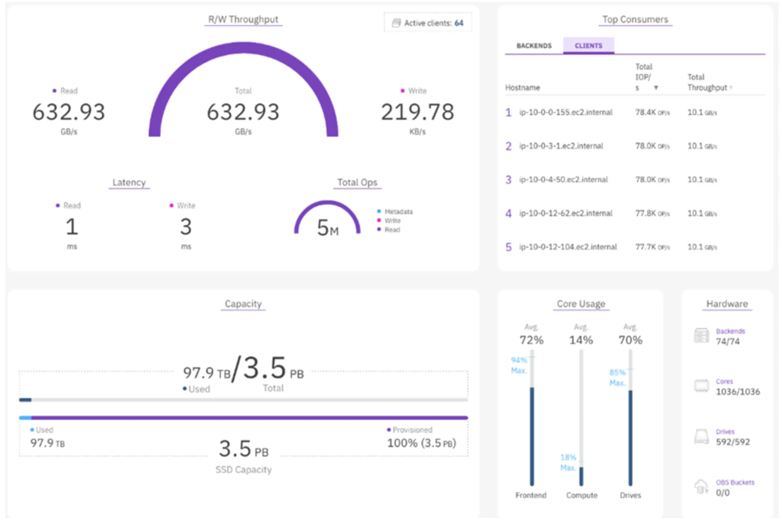This screenshot has width=782, height=532.
Task: Click the Write legend dot in Total Ops
Action: (379, 220)
